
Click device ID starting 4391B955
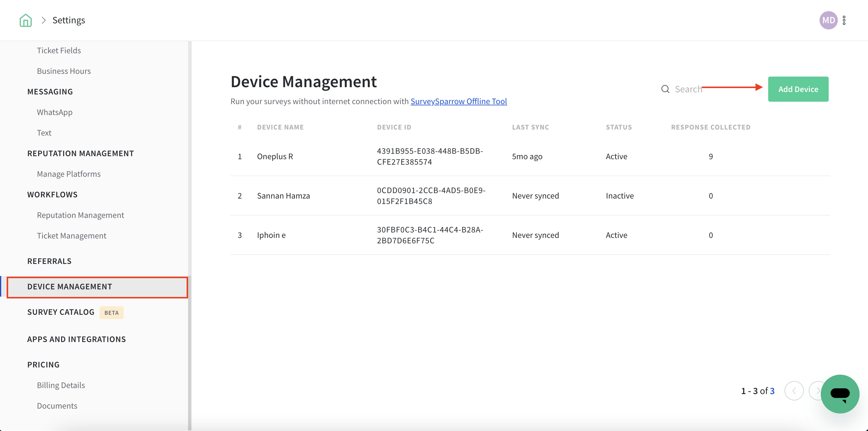(x=430, y=156)
